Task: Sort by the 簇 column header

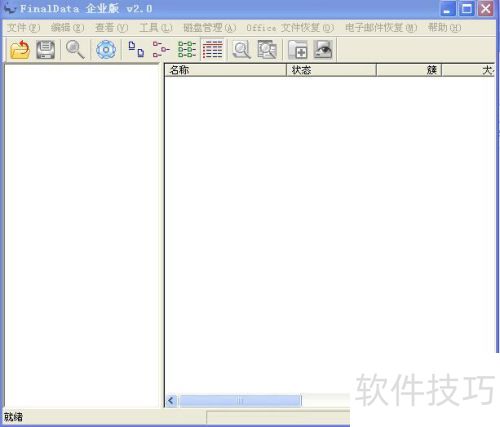Action: 409,70
